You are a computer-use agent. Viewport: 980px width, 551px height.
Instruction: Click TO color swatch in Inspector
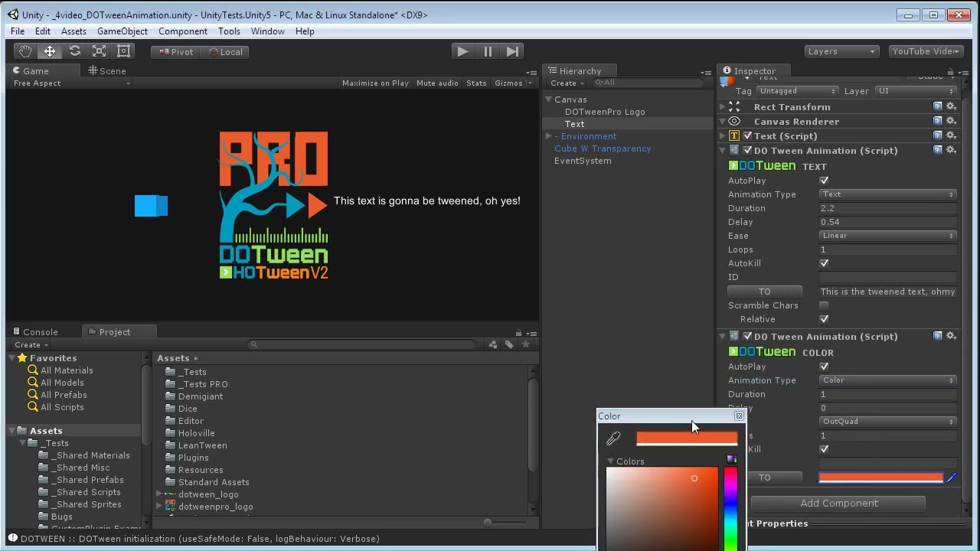tap(881, 478)
